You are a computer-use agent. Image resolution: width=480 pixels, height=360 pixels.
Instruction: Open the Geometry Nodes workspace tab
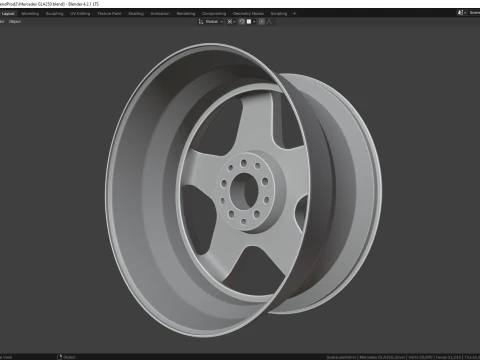pos(248,14)
